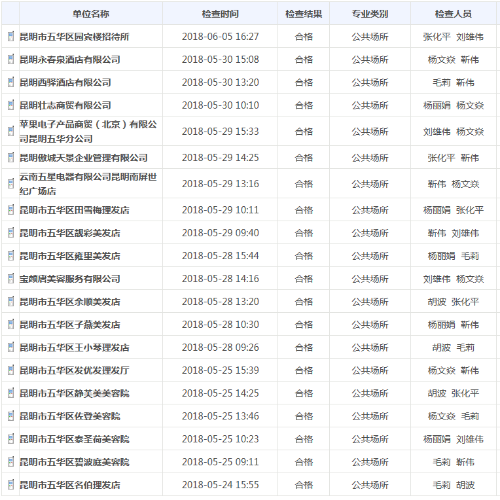Click the time cell 2018-05-29 15:33
500x500 pixels.
point(220,131)
